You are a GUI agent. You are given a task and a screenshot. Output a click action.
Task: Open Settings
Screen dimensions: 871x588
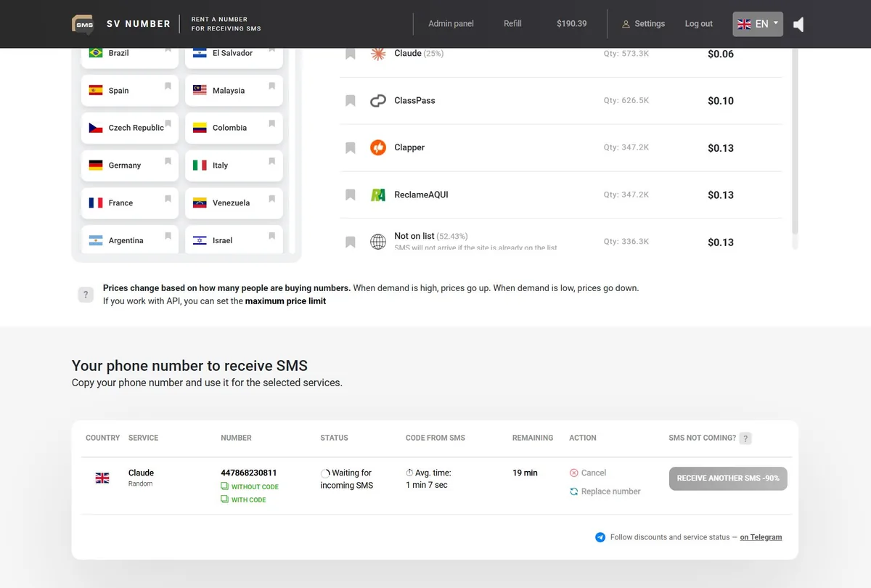click(x=643, y=24)
